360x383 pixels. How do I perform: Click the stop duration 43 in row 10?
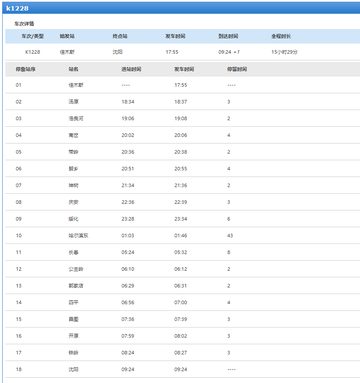(x=230, y=235)
